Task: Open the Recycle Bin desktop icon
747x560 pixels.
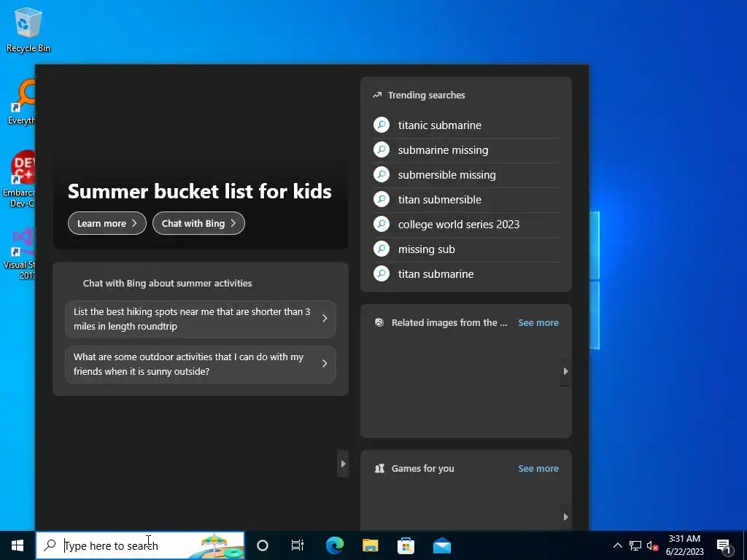Action: 28,29
